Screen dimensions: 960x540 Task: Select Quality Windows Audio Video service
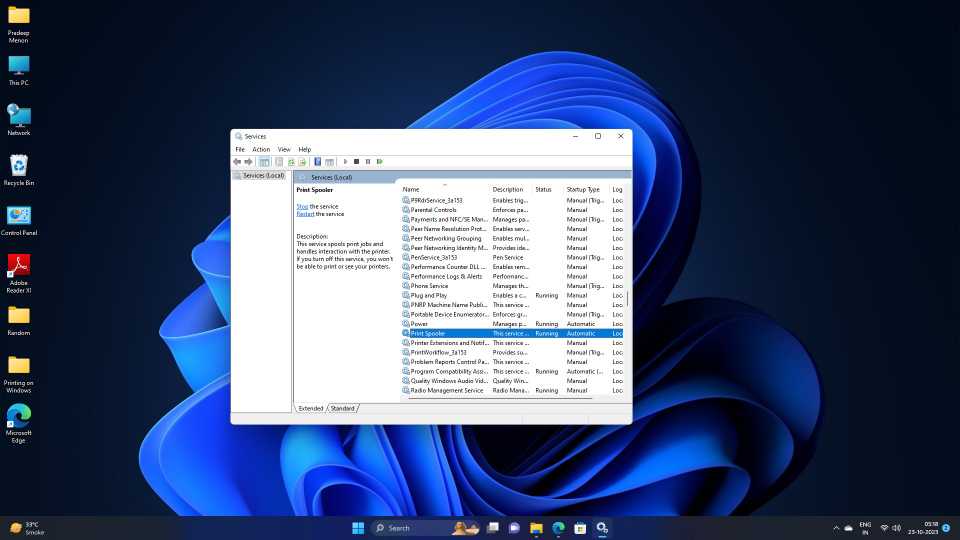(x=512, y=381)
